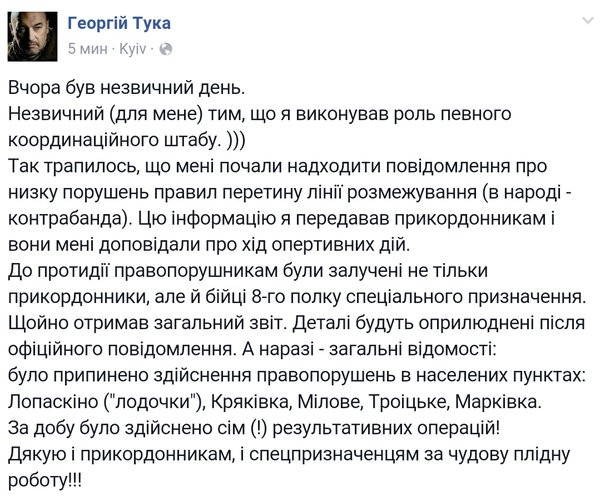
Task: Open the Kyiv location link
Action: click(133, 49)
